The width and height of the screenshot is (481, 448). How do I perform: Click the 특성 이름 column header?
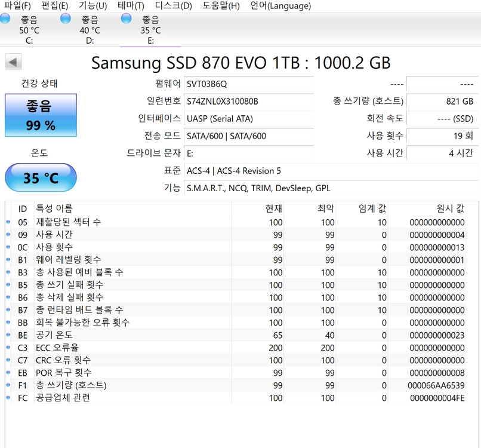coord(133,208)
